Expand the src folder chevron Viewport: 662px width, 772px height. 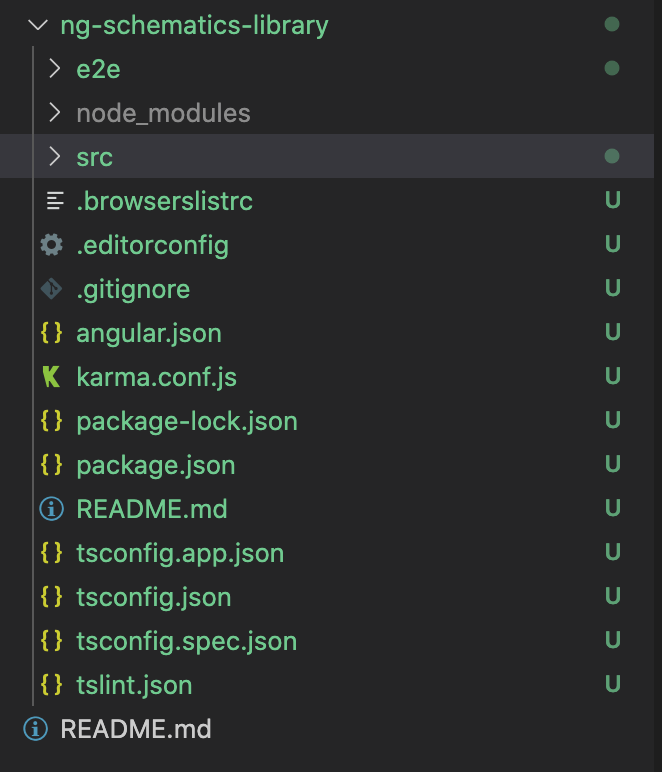(x=55, y=157)
